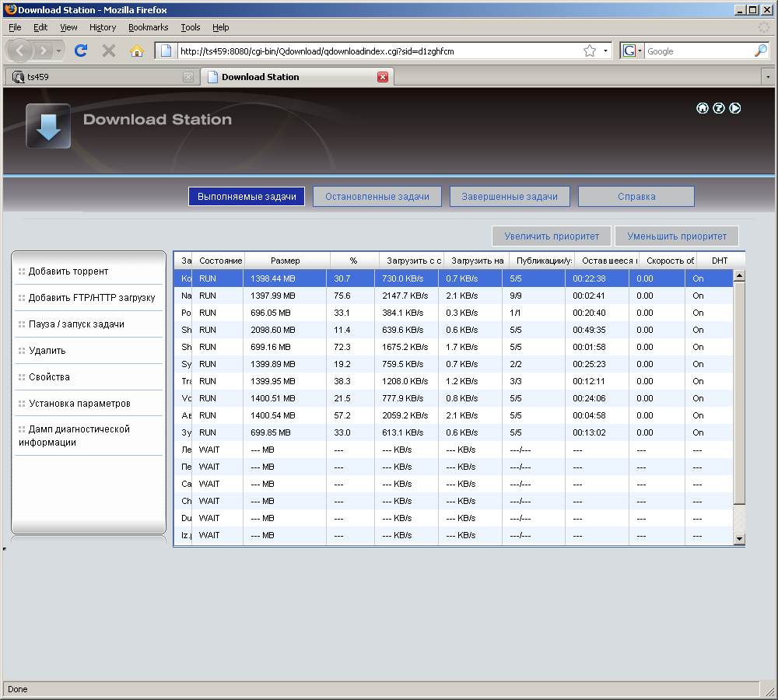This screenshot has width=778, height=700.
Task: Bookmark this page with the star icon
Action: point(590,51)
